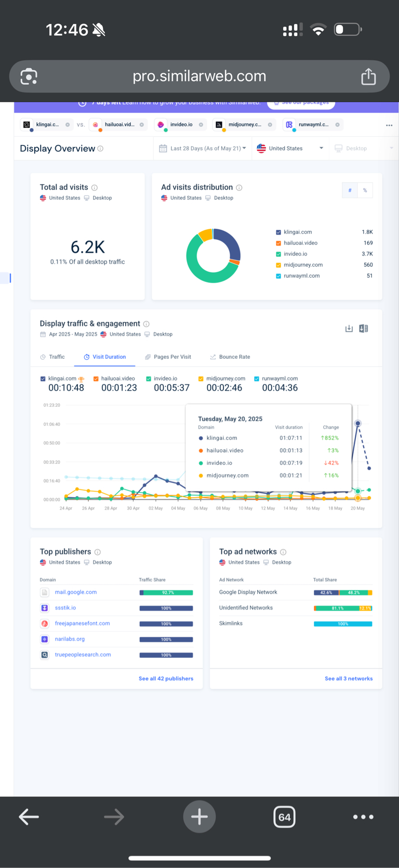Image resolution: width=399 pixels, height=868 pixels.
Task: Remove hailuoai.video from comparison
Action: pos(141,125)
